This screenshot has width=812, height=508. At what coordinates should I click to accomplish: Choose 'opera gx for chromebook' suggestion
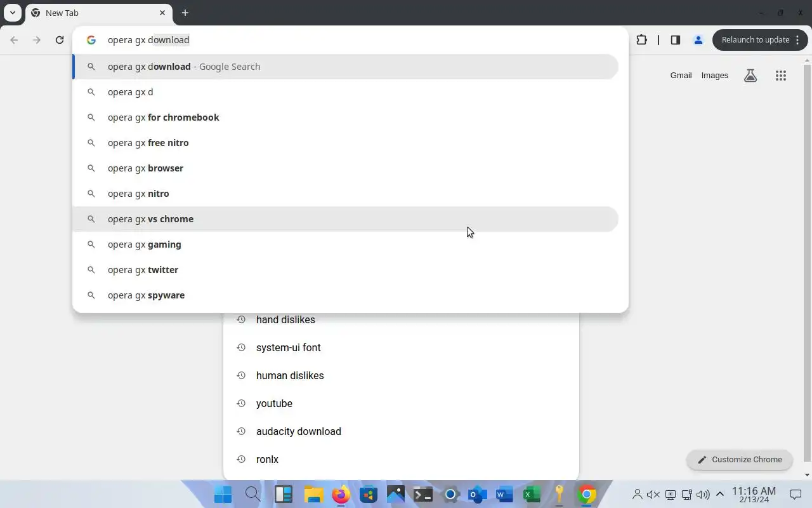pyautogui.click(x=346, y=117)
